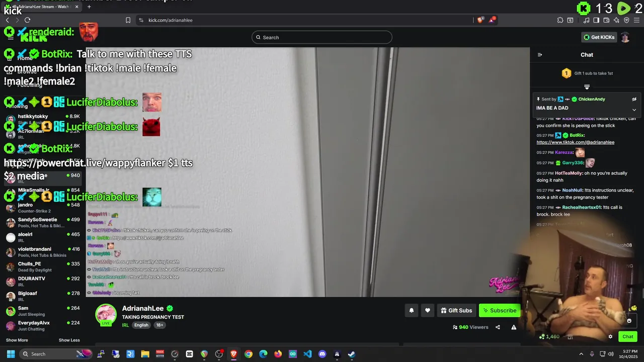Open the browser extensions puzzle icon

click(x=560, y=20)
